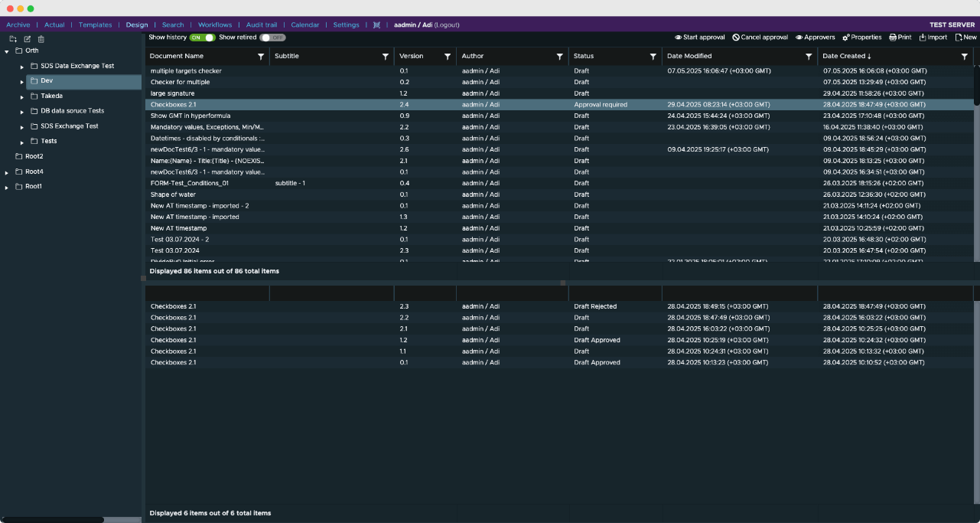The image size is (980, 523).
Task: Open the Templates section
Action: click(x=96, y=25)
